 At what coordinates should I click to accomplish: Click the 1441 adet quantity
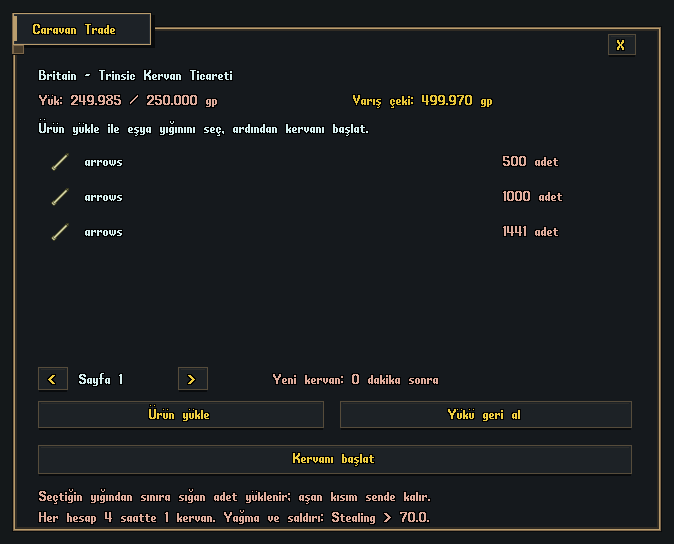pyautogui.click(x=530, y=232)
